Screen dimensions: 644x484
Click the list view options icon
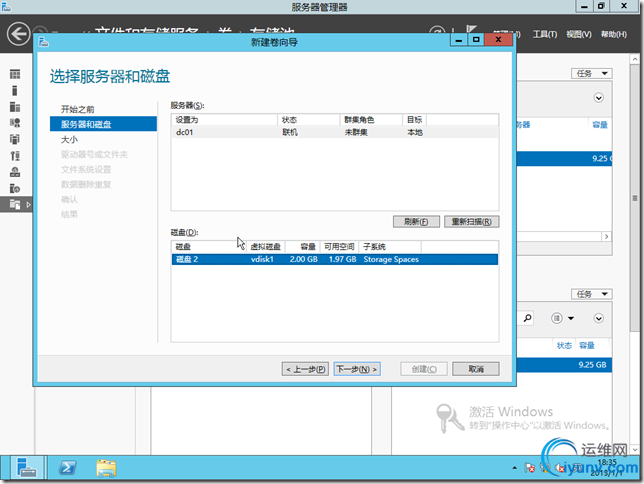557,318
